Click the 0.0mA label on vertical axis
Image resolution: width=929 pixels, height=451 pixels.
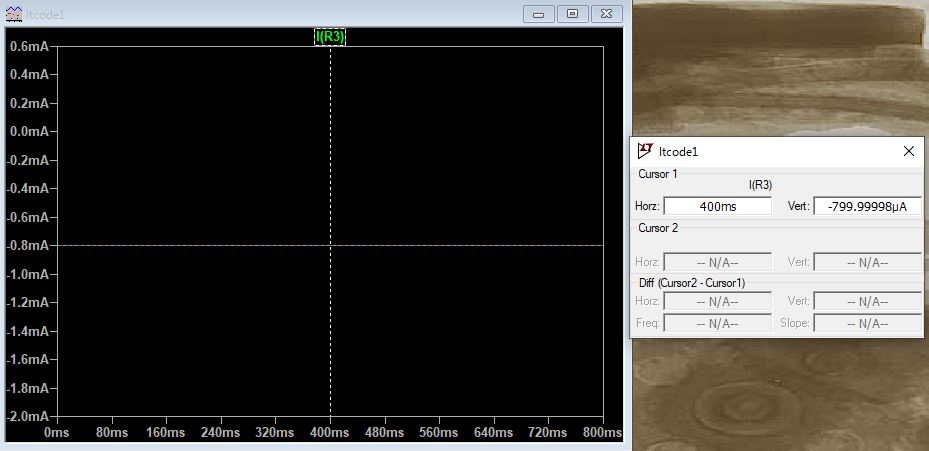(x=29, y=131)
